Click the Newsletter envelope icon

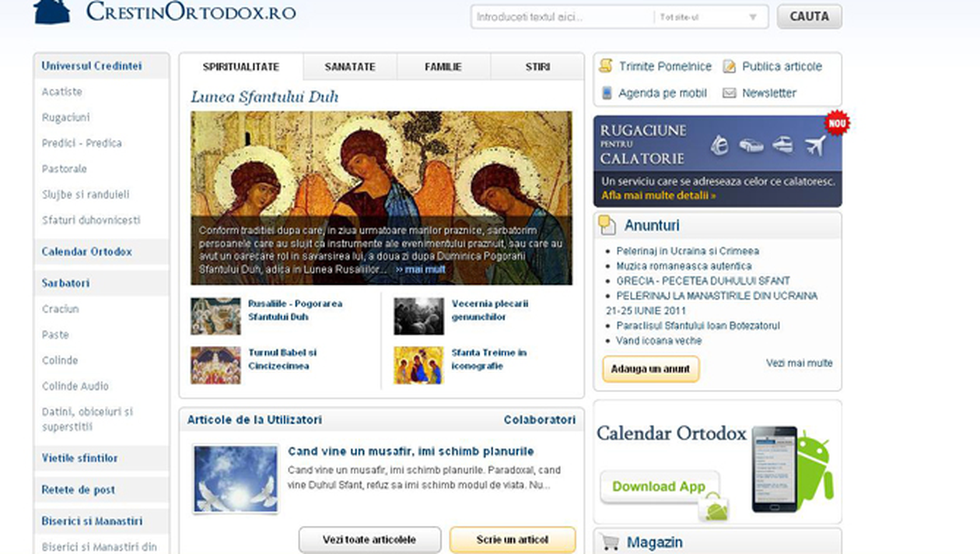pos(729,93)
